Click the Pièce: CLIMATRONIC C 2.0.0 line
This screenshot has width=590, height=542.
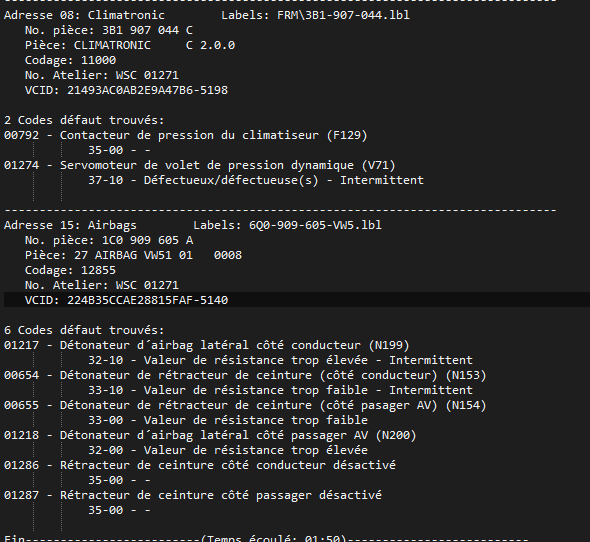tap(130, 45)
